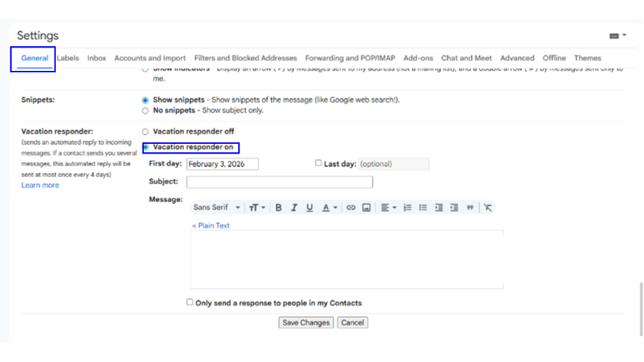Click the remove formatting icon
644x362 pixels.
[488, 208]
